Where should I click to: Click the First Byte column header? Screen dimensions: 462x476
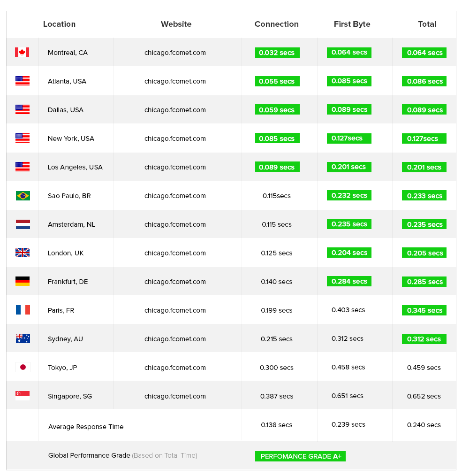[x=352, y=24]
